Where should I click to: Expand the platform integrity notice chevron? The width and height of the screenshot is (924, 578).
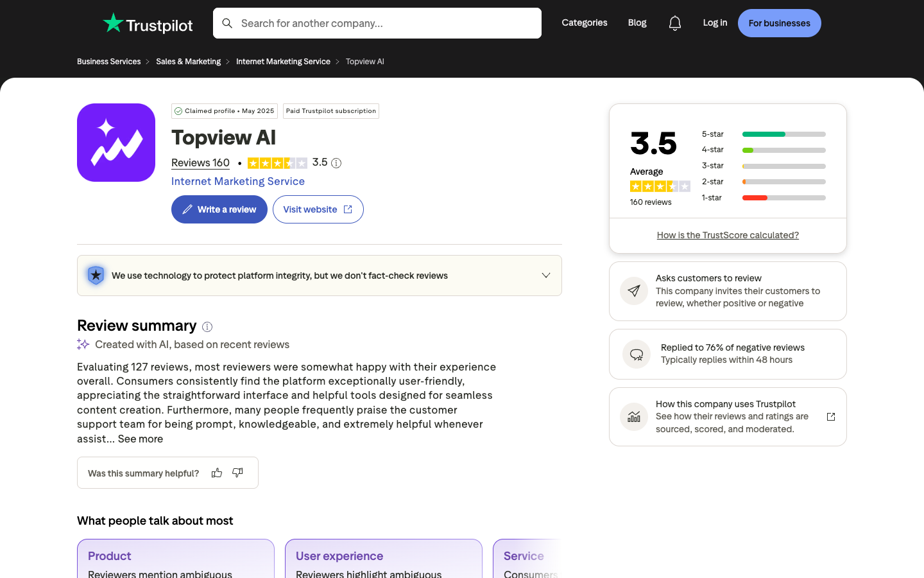click(x=546, y=276)
